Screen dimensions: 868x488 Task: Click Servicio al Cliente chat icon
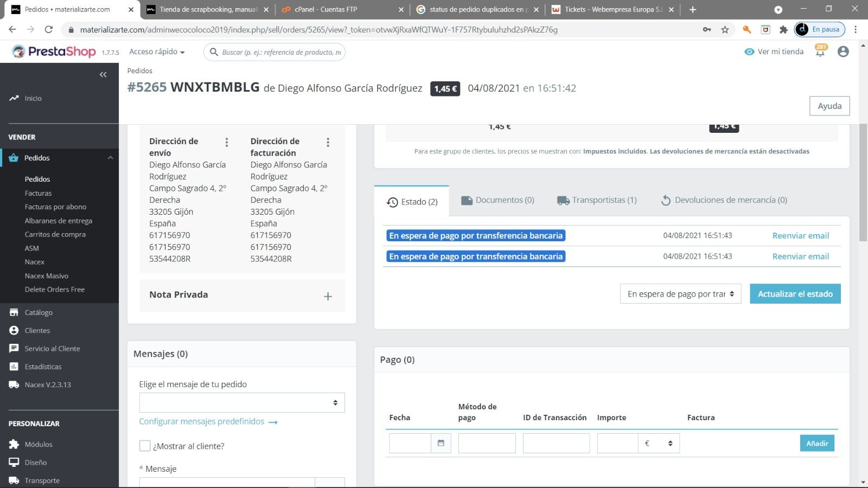[x=14, y=348]
